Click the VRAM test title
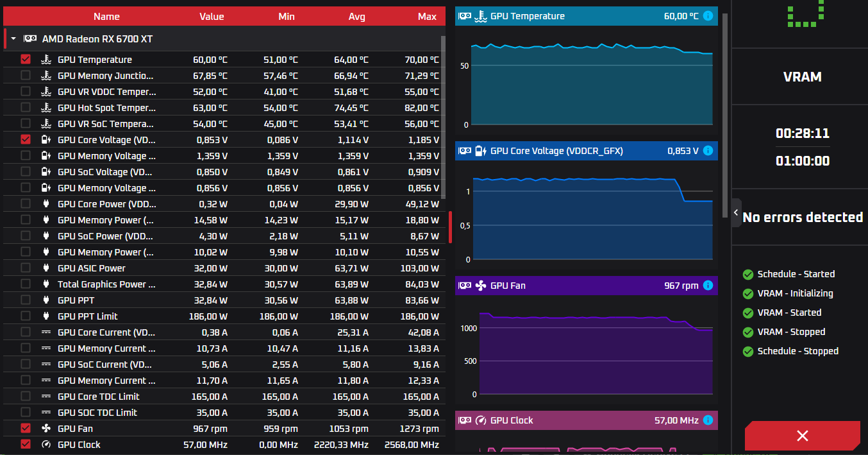The height and width of the screenshot is (455, 868). pos(803,77)
